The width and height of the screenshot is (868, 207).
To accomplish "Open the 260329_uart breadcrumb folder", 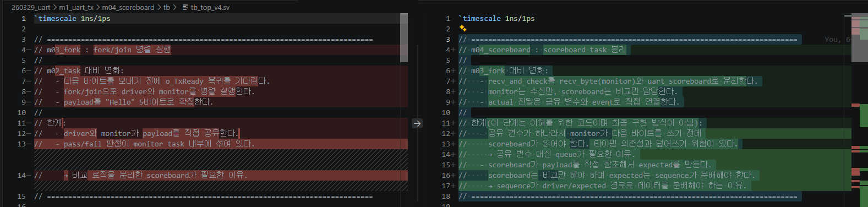I will [x=31, y=7].
